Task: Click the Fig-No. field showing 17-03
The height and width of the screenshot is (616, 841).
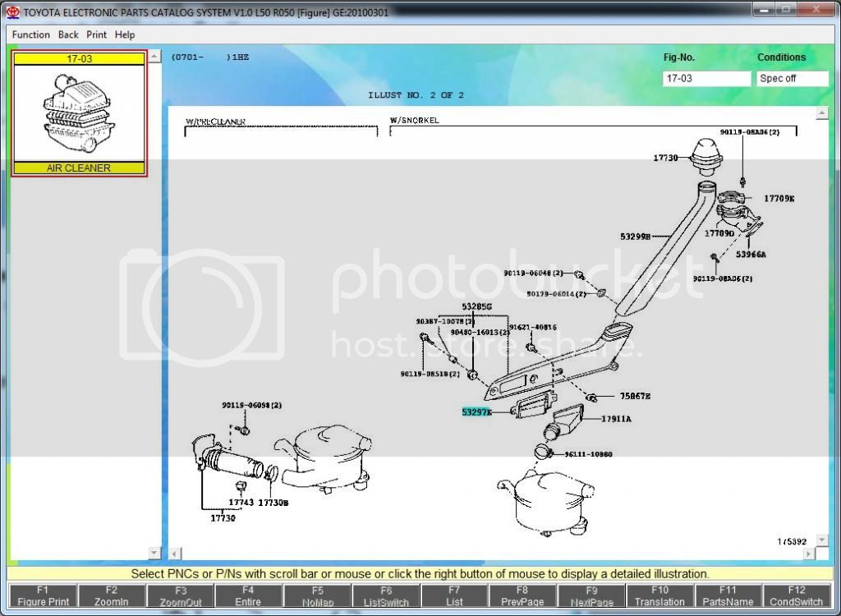Action: pyautogui.click(x=706, y=79)
